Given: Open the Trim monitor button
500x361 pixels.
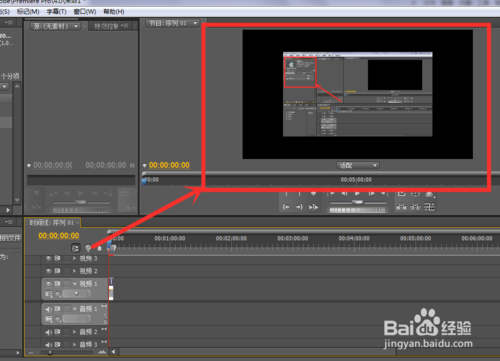Looking at the screenshot, I should (x=430, y=207).
